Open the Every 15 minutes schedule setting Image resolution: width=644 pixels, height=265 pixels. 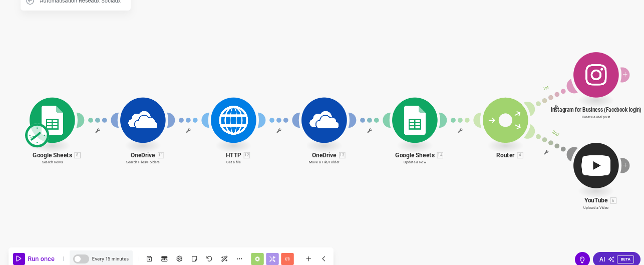pos(110,259)
